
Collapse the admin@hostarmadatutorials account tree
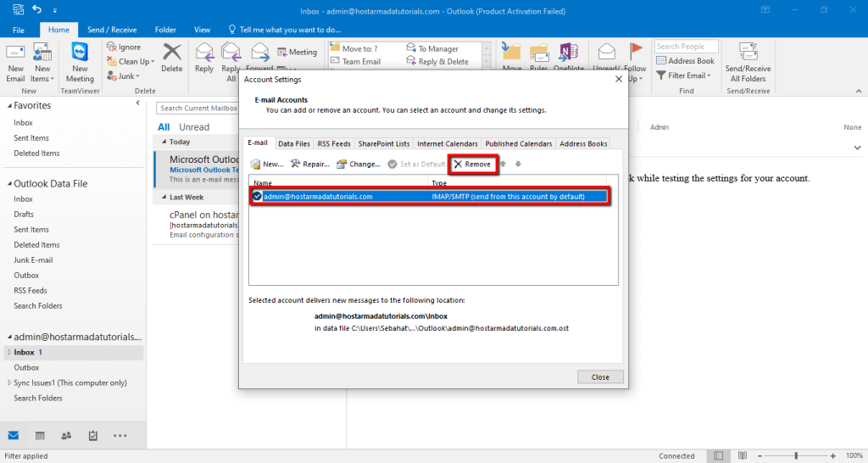[x=9, y=337]
